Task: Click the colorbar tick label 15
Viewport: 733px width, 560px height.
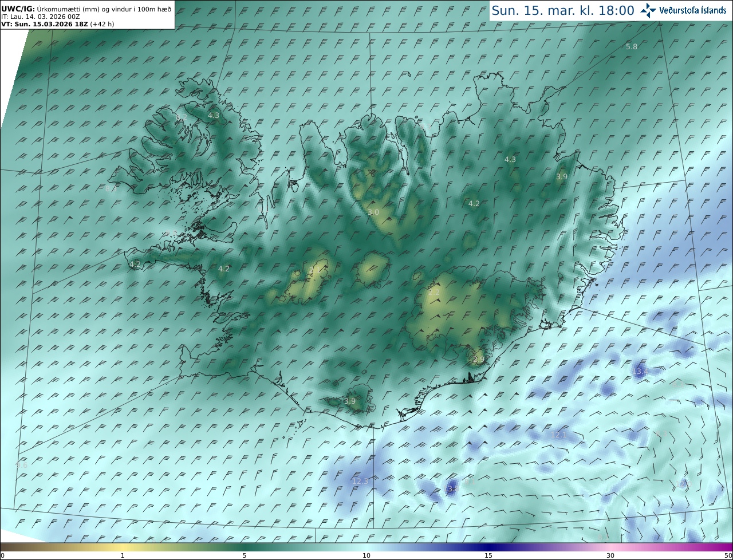Action: 488,555
